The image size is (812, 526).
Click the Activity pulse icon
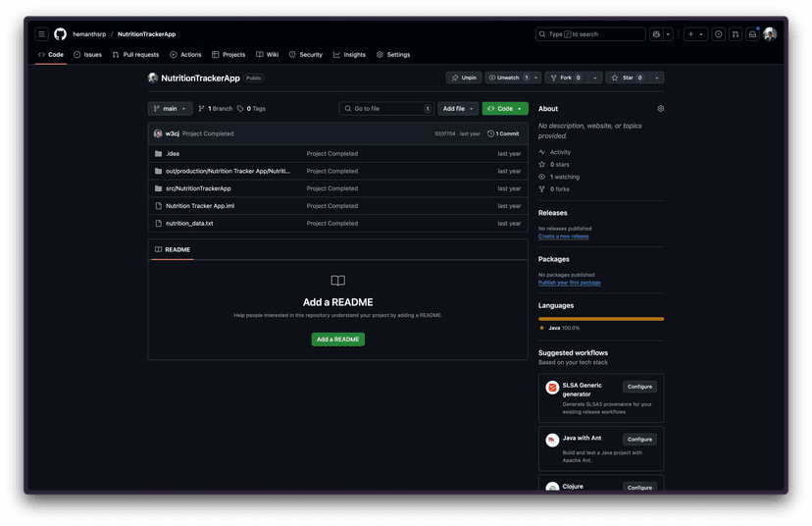point(541,152)
